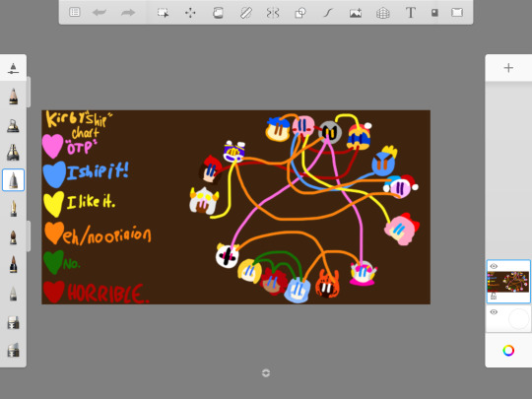Image resolution: width=532 pixels, height=399 pixels.
Task: Select the round paintbrush
Action: click(x=13, y=236)
